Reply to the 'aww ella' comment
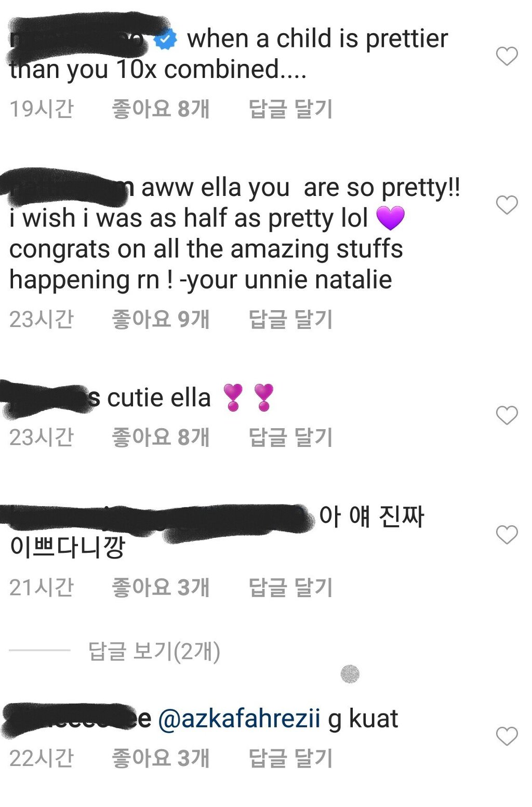532x807 pixels. click(x=290, y=319)
